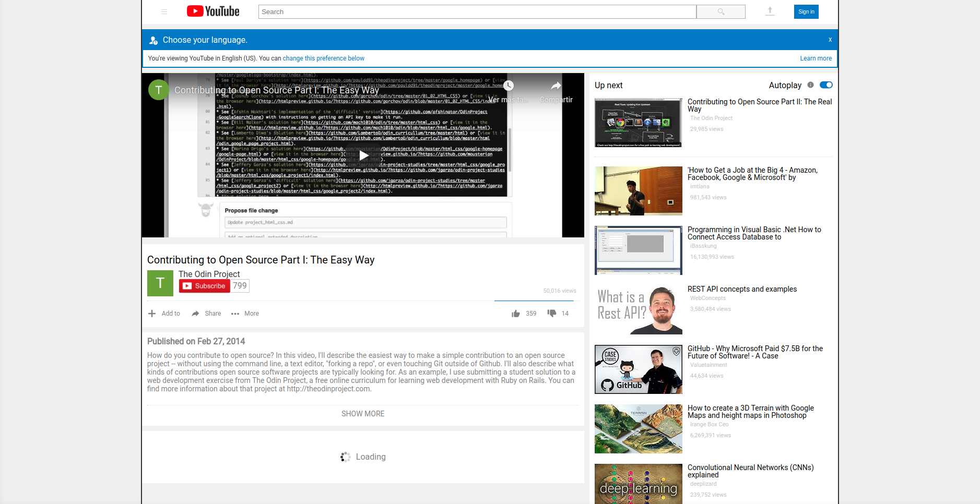Open 'REST API concepts and examples' title
The image size is (980, 504).
click(x=742, y=289)
